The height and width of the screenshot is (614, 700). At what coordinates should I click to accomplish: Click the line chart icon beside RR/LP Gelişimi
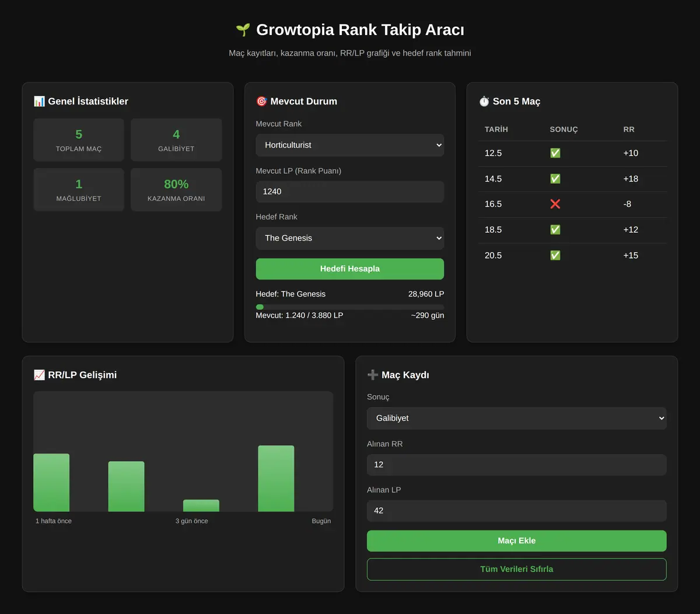point(39,375)
